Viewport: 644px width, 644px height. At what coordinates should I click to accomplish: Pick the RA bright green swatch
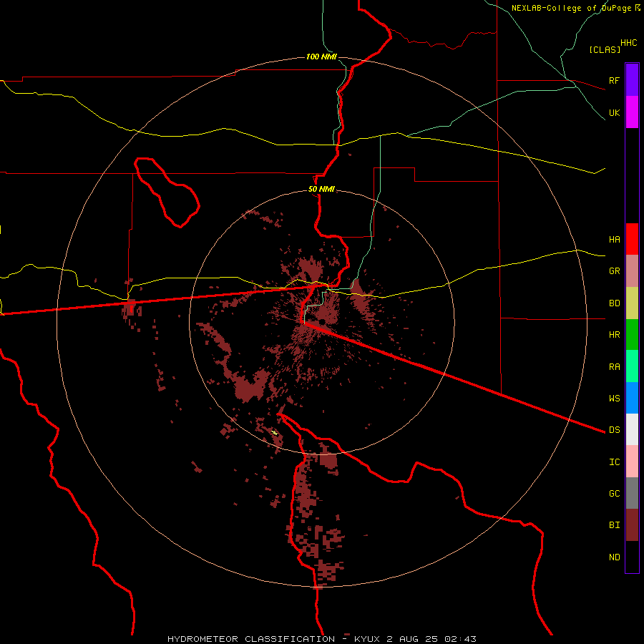(x=632, y=366)
